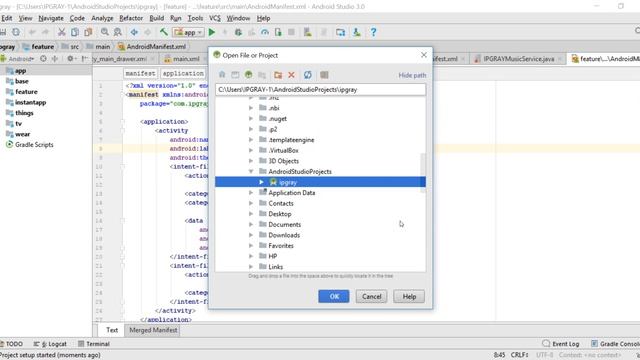Expand the Downloads folder

tap(251, 235)
